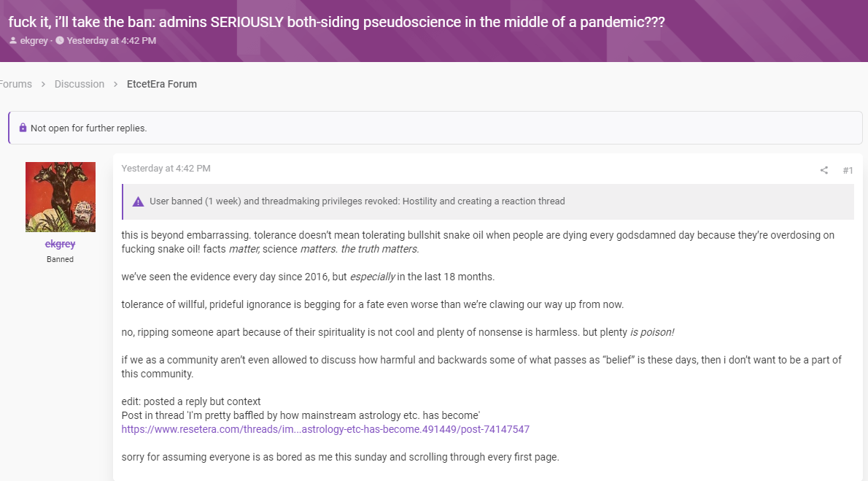Open ekgrey author link in thread header

pos(34,40)
